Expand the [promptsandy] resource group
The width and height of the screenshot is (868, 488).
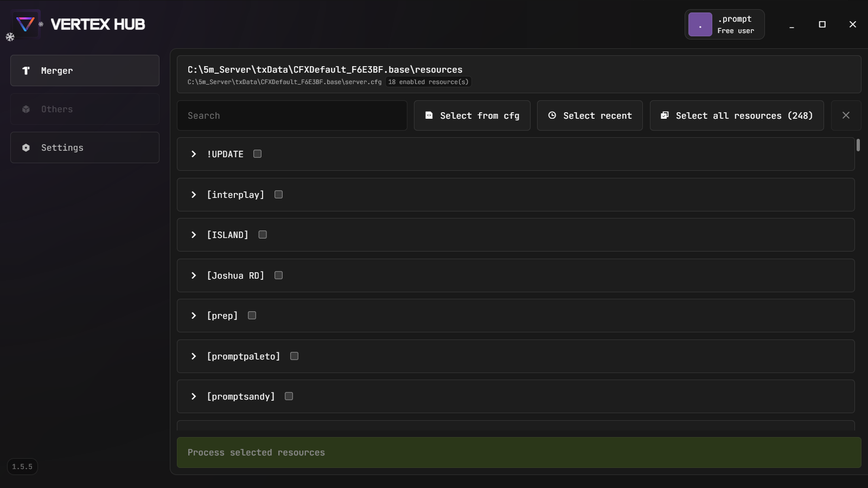[x=194, y=396]
